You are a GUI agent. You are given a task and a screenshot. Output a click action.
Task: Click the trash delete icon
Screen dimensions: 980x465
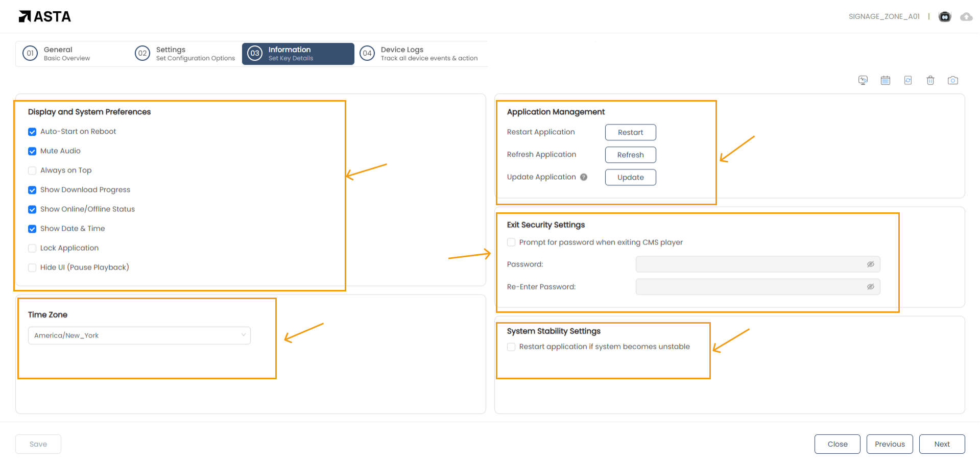pos(930,80)
